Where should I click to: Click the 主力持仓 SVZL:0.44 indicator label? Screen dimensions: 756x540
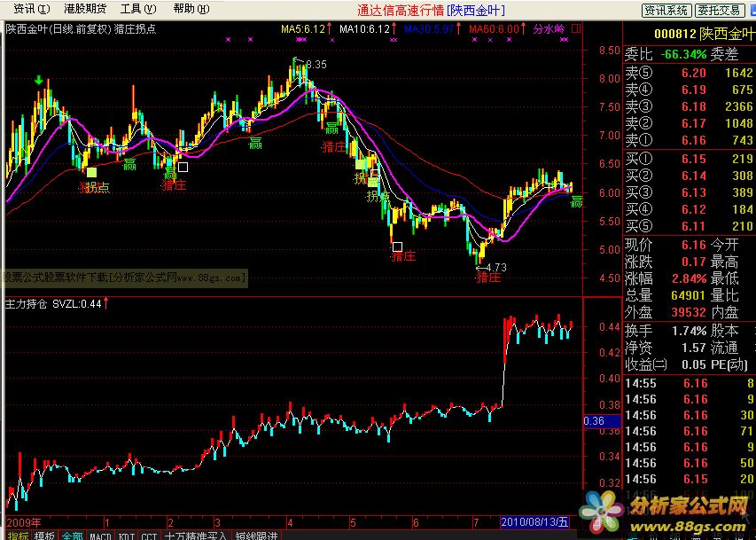53,304
